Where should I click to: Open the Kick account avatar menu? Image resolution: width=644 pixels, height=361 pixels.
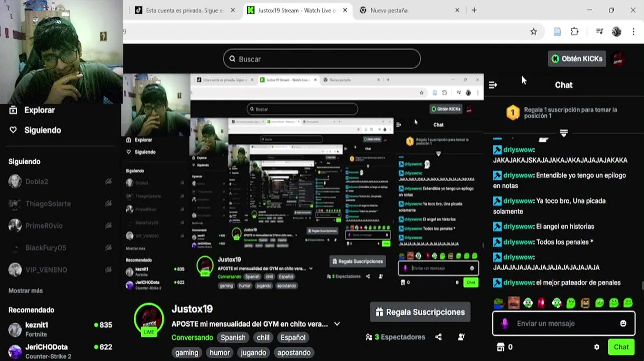pos(619,59)
